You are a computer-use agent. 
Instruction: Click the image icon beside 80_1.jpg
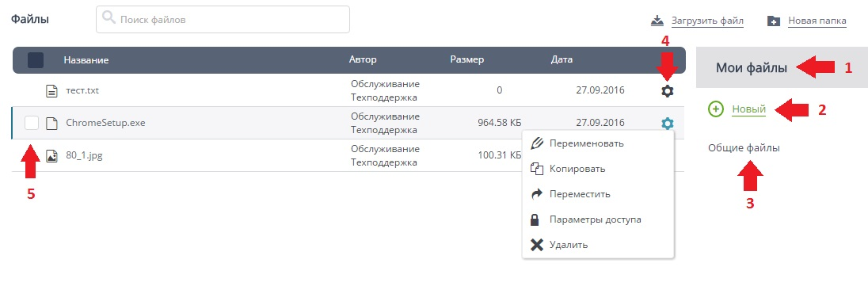51,155
